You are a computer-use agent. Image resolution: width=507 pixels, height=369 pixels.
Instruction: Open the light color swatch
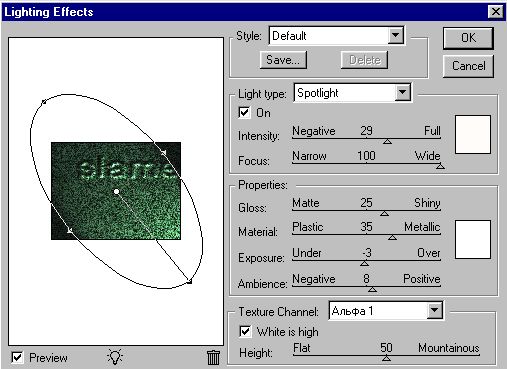473,134
